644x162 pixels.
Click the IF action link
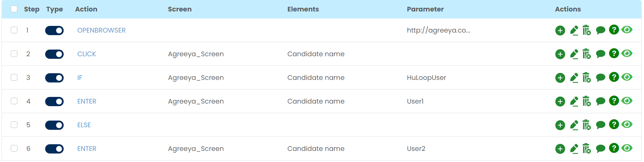[80, 78]
